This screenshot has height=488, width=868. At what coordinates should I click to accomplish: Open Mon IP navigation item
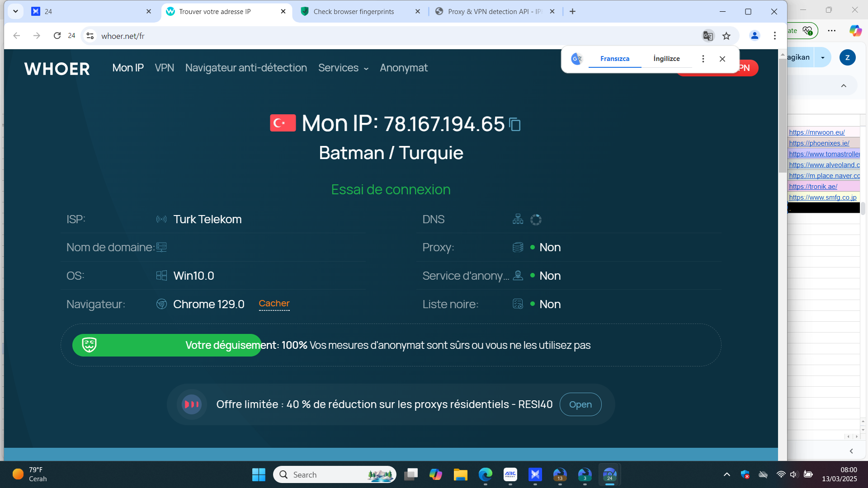(128, 68)
